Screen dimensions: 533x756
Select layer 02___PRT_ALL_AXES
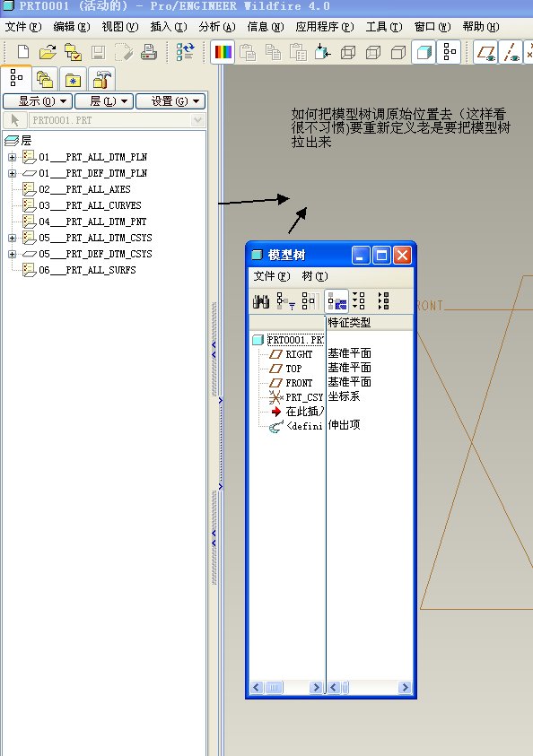click(x=84, y=189)
